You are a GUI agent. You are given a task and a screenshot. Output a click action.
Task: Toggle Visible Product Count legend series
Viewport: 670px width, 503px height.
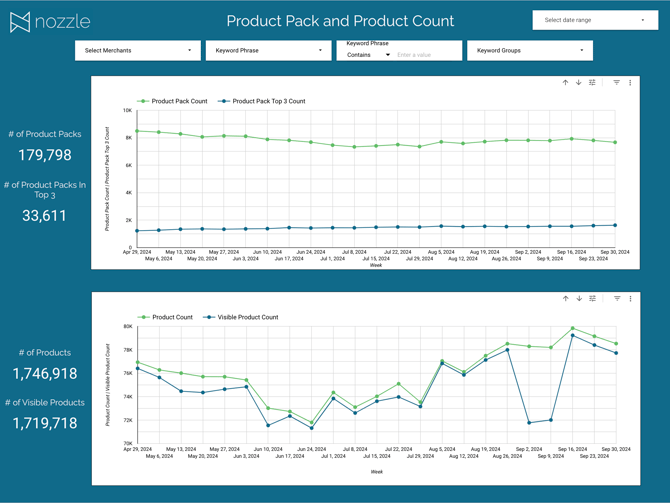(x=247, y=317)
